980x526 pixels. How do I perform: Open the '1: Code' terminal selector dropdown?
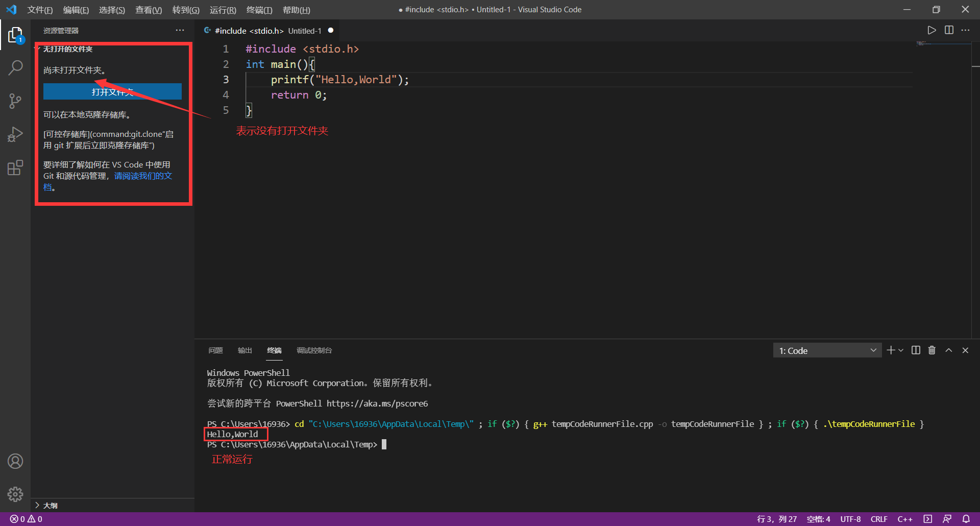(826, 350)
